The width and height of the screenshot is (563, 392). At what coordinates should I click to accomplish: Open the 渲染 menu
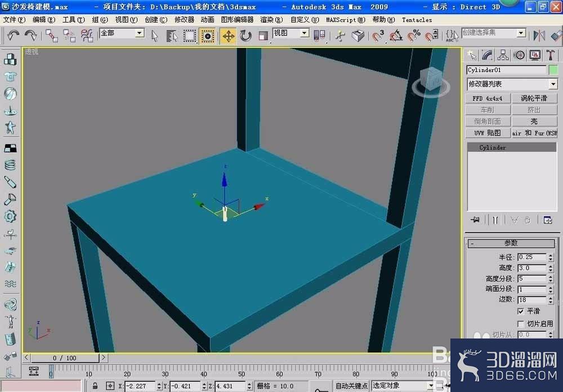271,20
